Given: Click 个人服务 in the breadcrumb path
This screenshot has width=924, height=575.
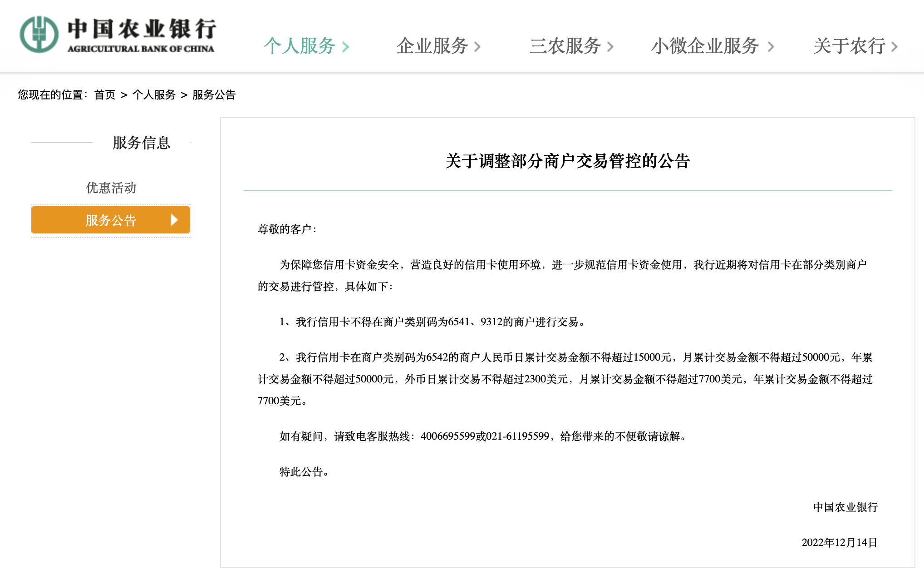Looking at the screenshot, I should (154, 95).
